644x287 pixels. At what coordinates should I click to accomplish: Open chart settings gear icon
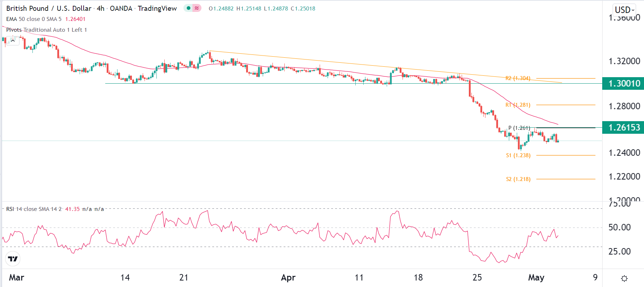pos(625,278)
